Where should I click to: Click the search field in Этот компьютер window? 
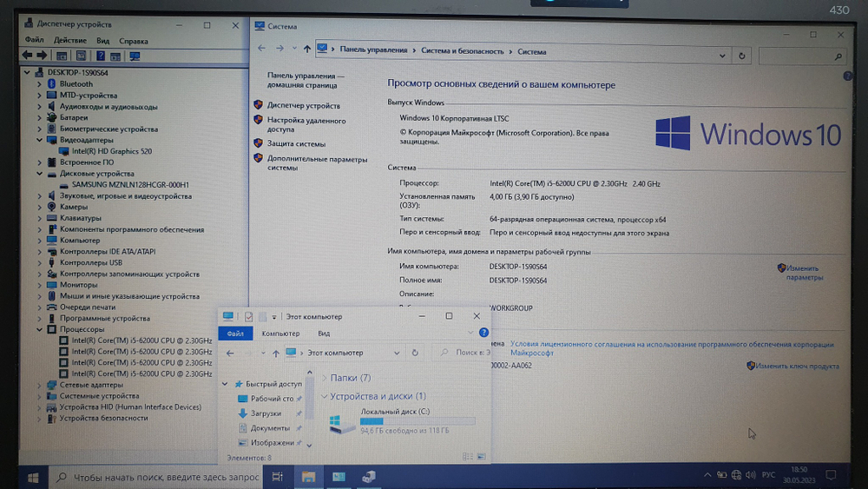[x=464, y=353]
